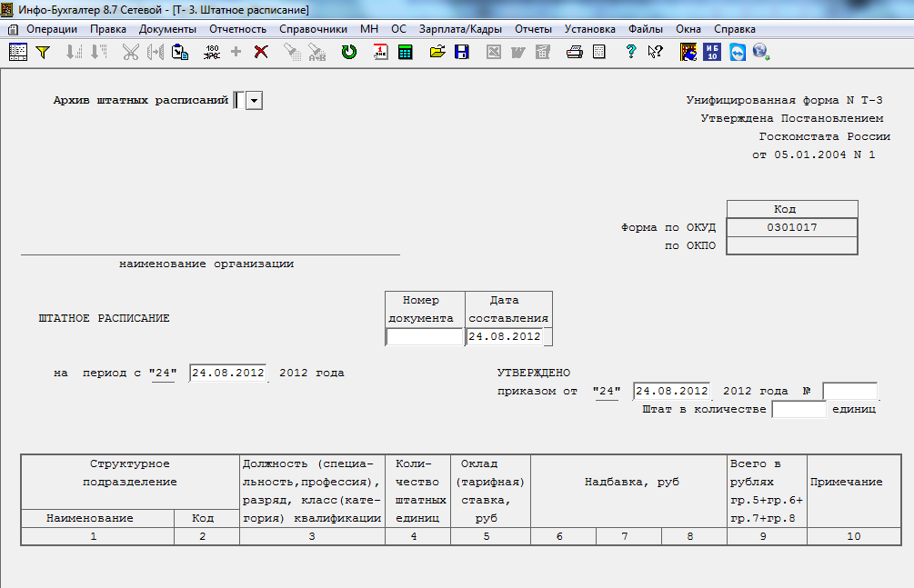914x588 pixels.
Task: Click the application icon in title bar
Action: point(7,9)
